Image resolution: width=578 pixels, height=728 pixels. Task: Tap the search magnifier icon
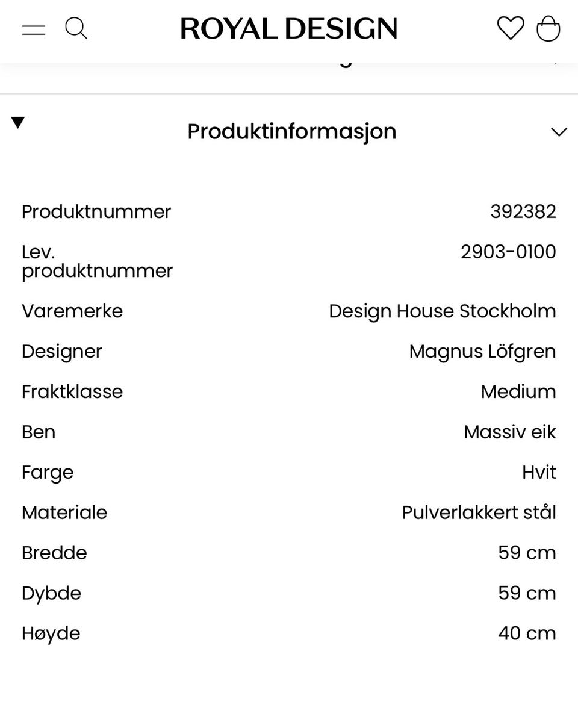click(76, 28)
